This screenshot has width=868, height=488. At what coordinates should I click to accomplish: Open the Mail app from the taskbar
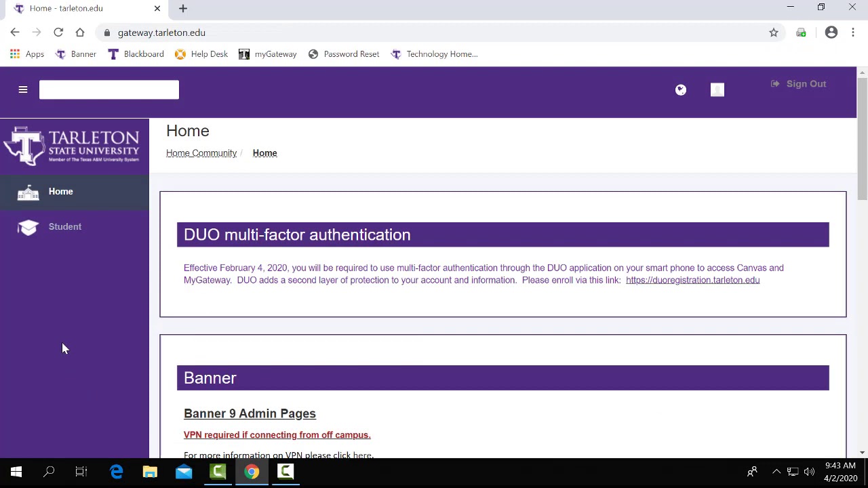tap(184, 472)
